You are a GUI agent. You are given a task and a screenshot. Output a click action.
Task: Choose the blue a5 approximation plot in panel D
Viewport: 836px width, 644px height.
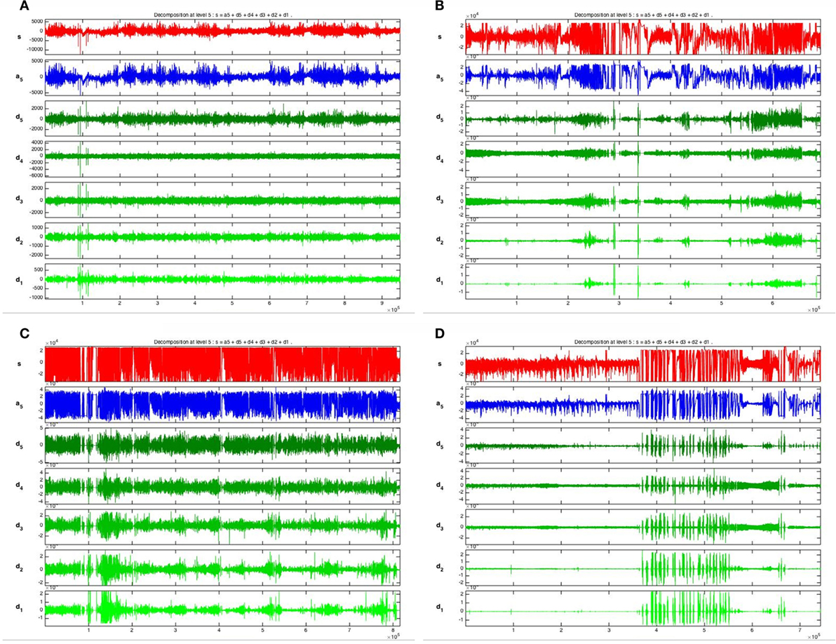pyautogui.click(x=643, y=404)
